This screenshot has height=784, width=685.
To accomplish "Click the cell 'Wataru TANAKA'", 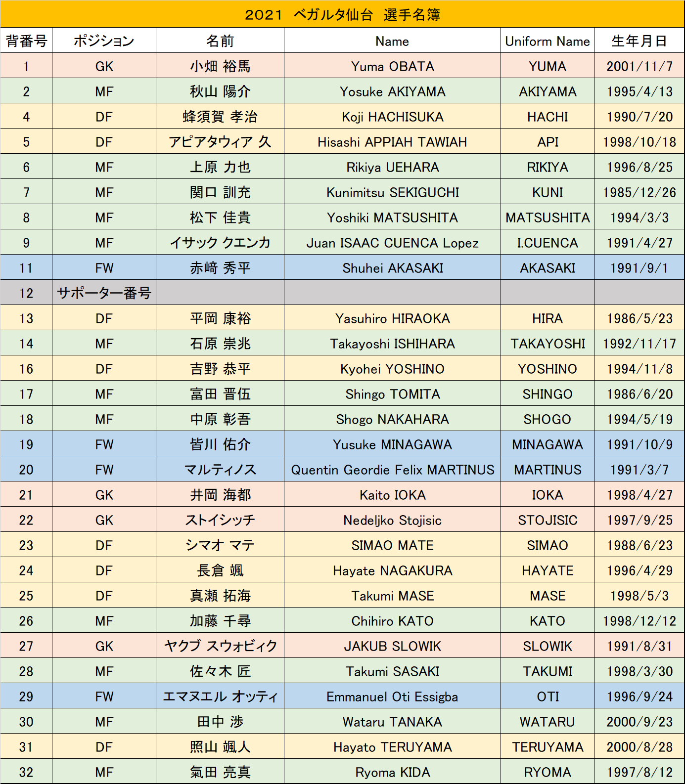I will (392, 721).
